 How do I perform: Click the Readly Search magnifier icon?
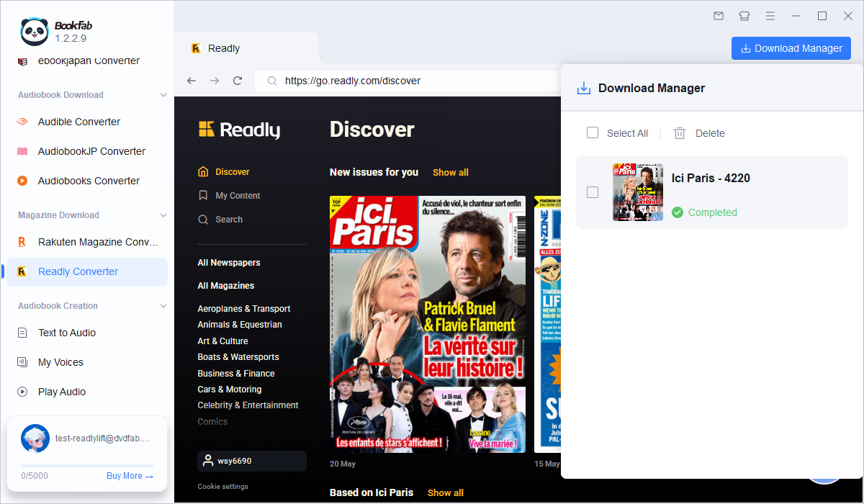click(x=203, y=219)
